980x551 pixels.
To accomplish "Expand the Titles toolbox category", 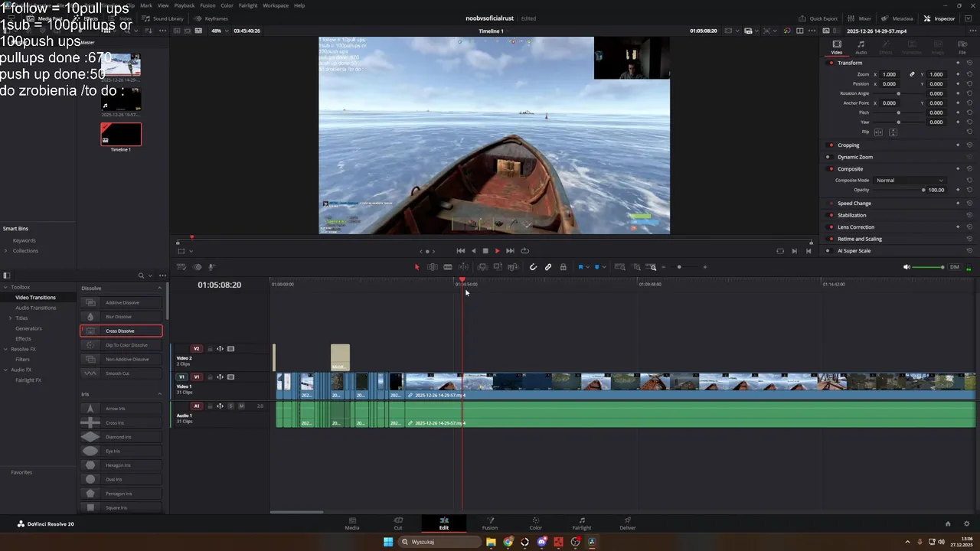I will 11,318.
